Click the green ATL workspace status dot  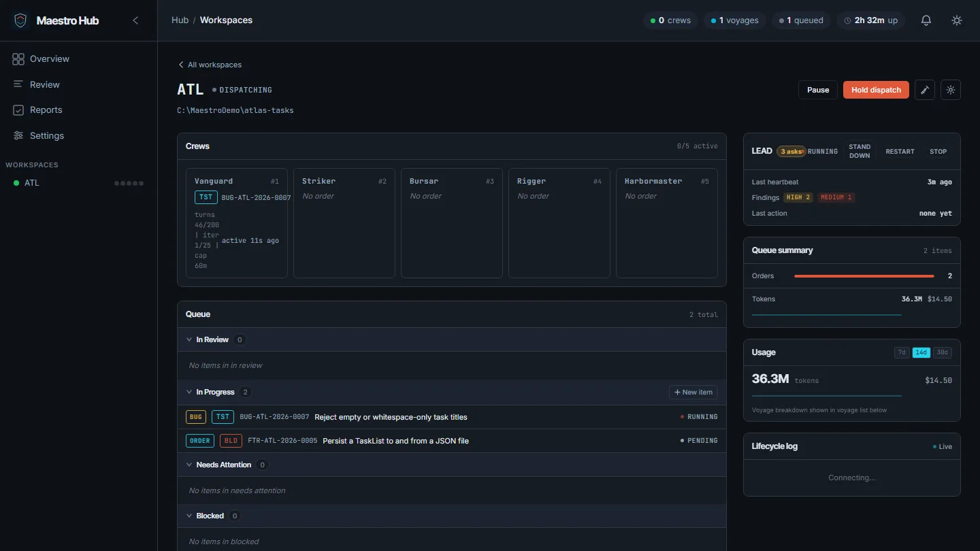point(16,183)
